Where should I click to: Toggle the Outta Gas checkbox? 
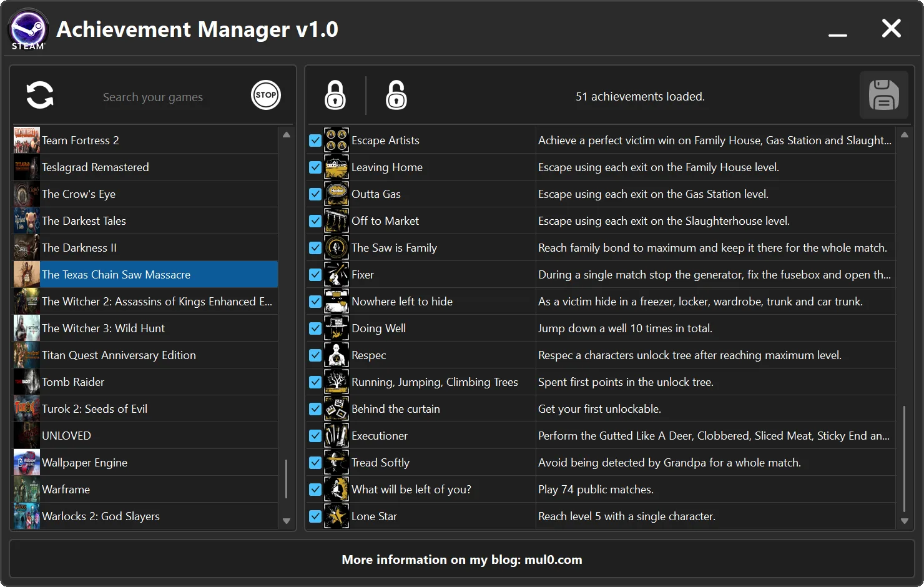tap(315, 194)
